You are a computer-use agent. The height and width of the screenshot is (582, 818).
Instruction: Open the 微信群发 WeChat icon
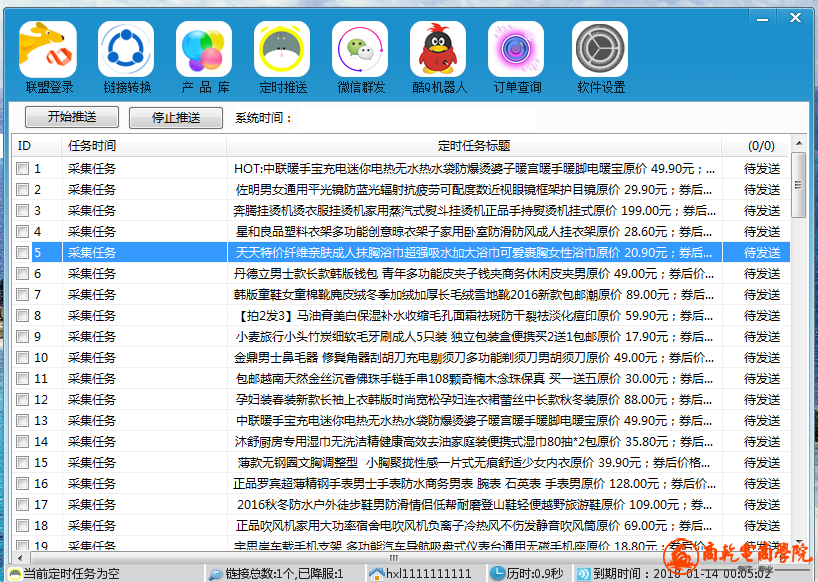tap(360, 50)
